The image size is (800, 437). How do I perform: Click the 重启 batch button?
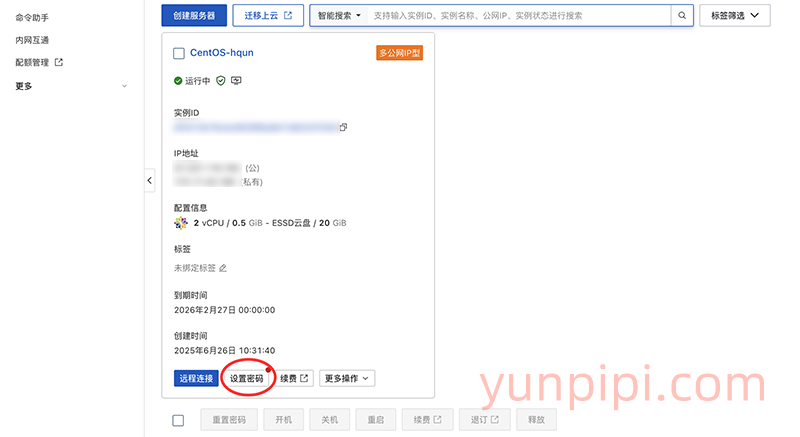pos(376,420)
